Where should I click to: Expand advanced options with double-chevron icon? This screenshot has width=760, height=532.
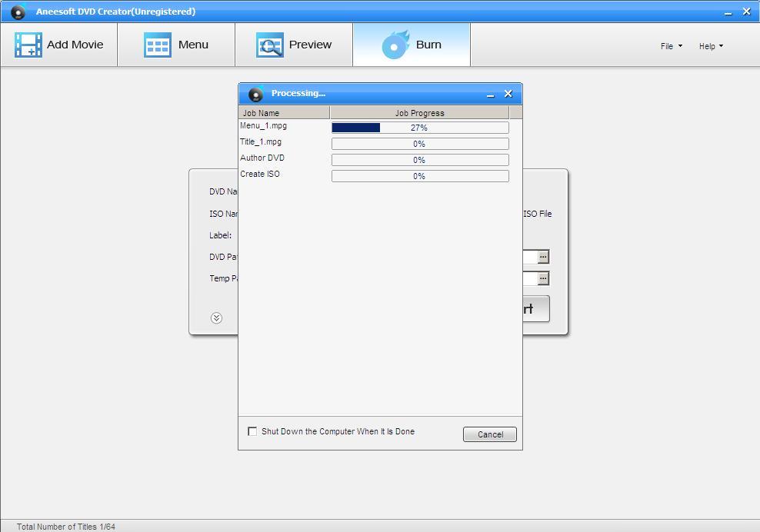[x=217, y=318]
